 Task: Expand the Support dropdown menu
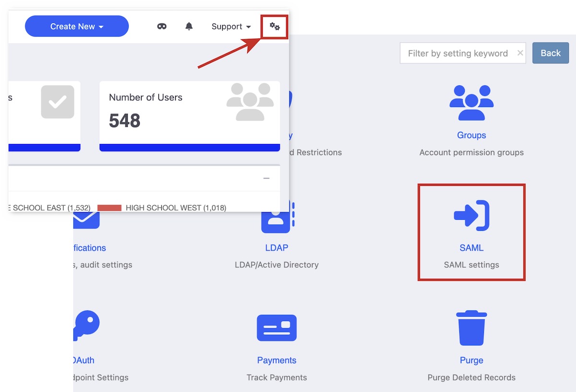point(231,26)
